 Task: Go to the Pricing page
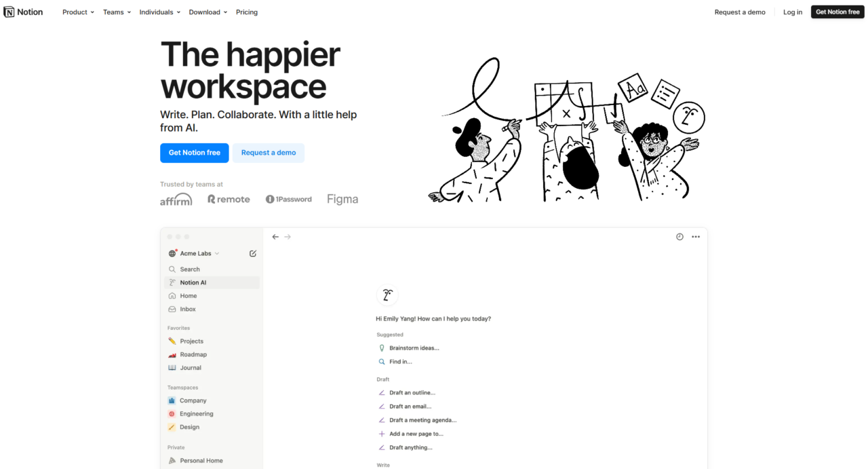point(247,12)
